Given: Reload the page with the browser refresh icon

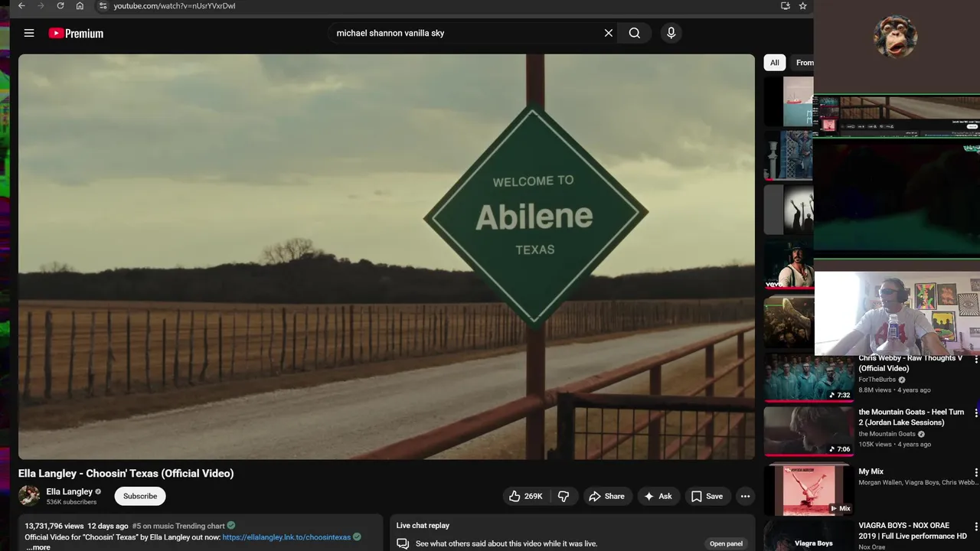Looking at the screenshot, I should tap(60, 5).
